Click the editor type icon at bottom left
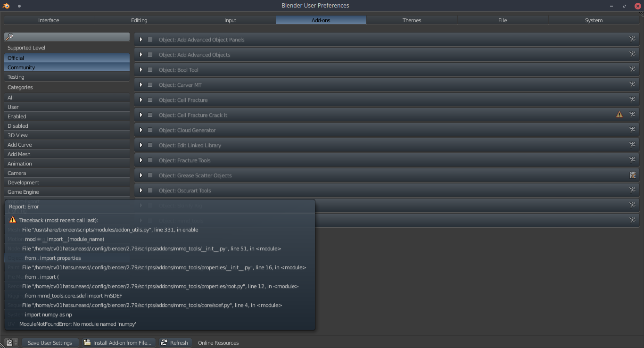Image resolution: width=644 pixels, height=348 pixels. (8, 342)
